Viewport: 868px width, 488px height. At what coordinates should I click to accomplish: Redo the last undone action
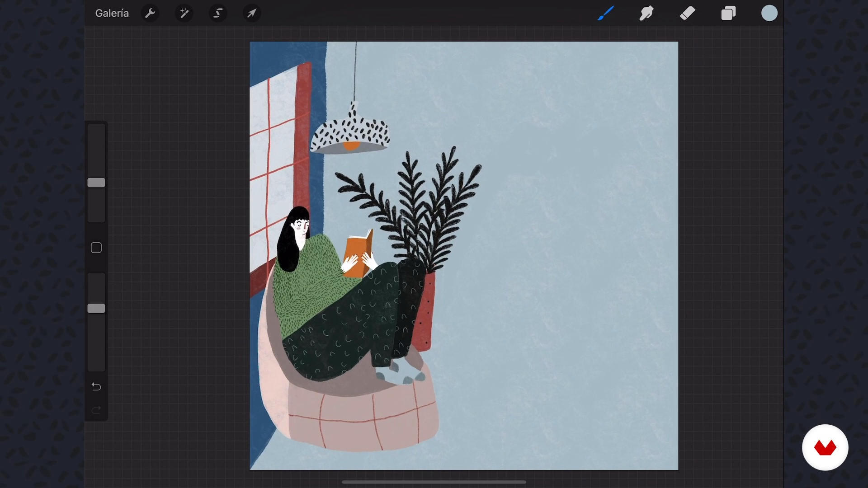click(96, 410)
